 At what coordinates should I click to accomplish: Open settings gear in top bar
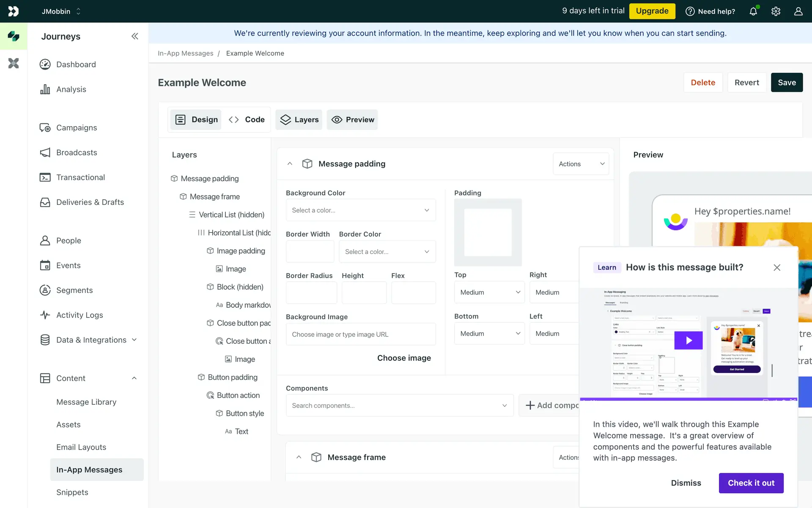[x=776, y=11]
